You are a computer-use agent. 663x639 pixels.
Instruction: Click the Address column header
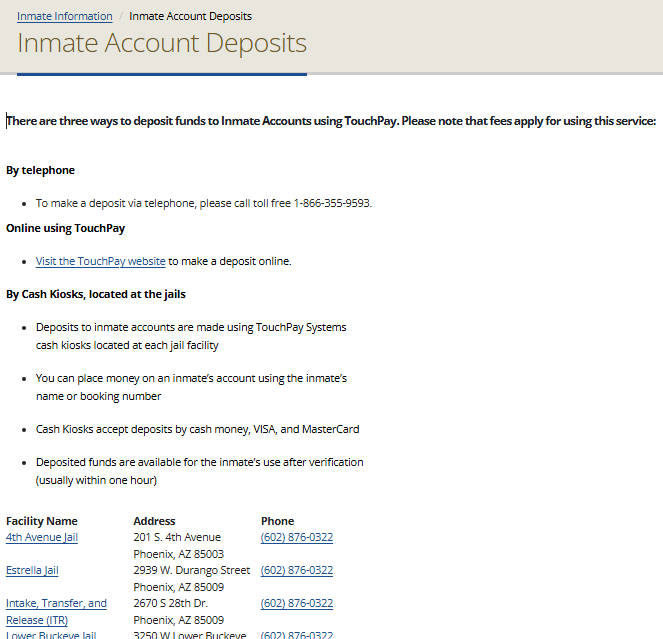(x=154, y=521)
